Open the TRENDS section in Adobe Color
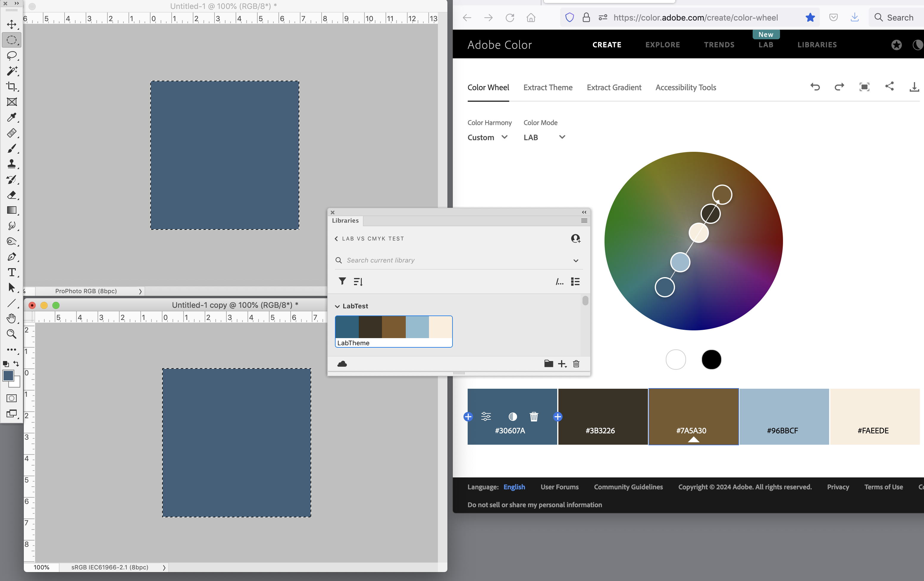 [719, 45]
